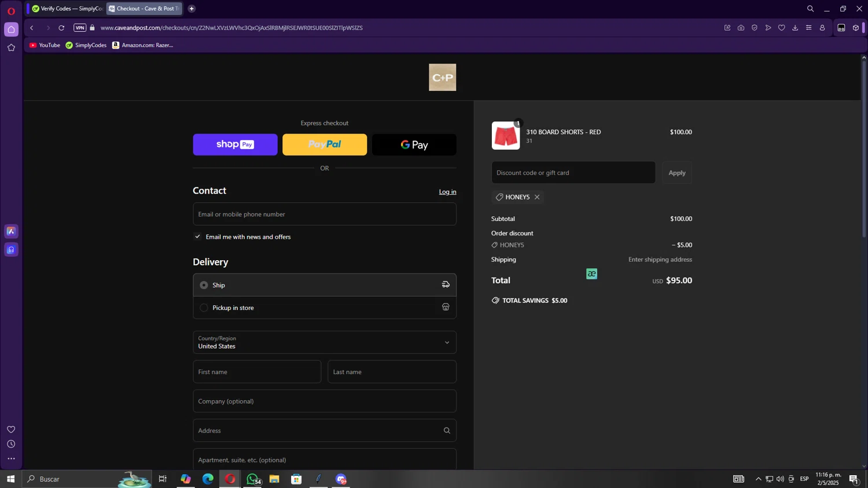Open the send/flow arrow icon
This screenshot has height=488, width=868.
pyautogui.click(x=768, y=28)
